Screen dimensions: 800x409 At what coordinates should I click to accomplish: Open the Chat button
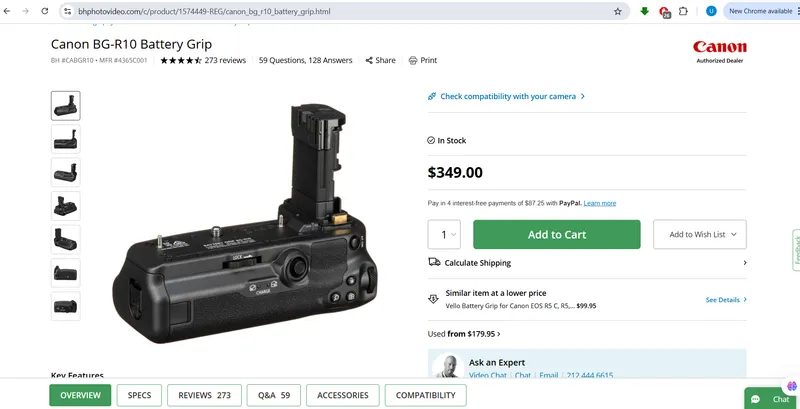click(x=771, y=399)
